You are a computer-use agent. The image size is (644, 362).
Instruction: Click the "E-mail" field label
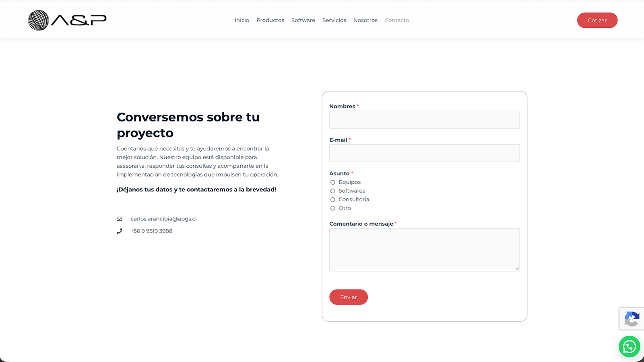338,140
